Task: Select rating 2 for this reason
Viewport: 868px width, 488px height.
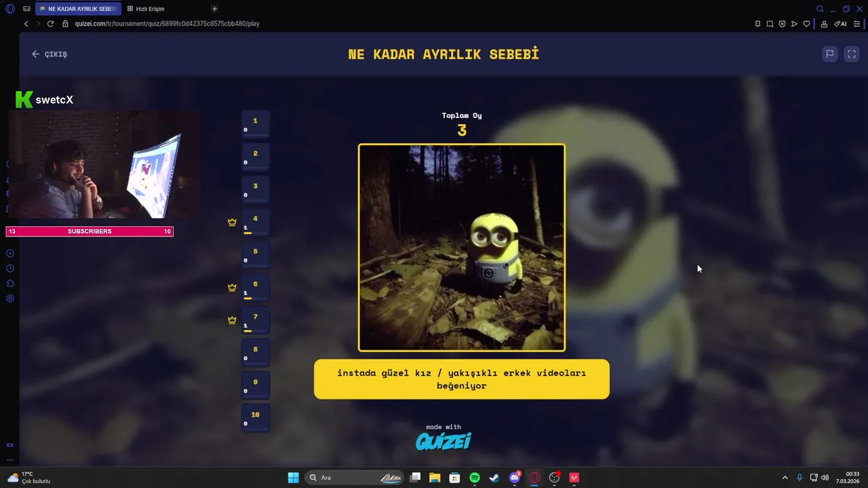Action: (256, 157)
